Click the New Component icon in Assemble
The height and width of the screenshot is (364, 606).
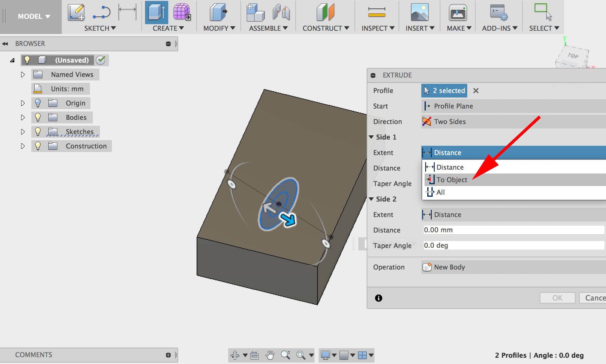click(255, 13)
